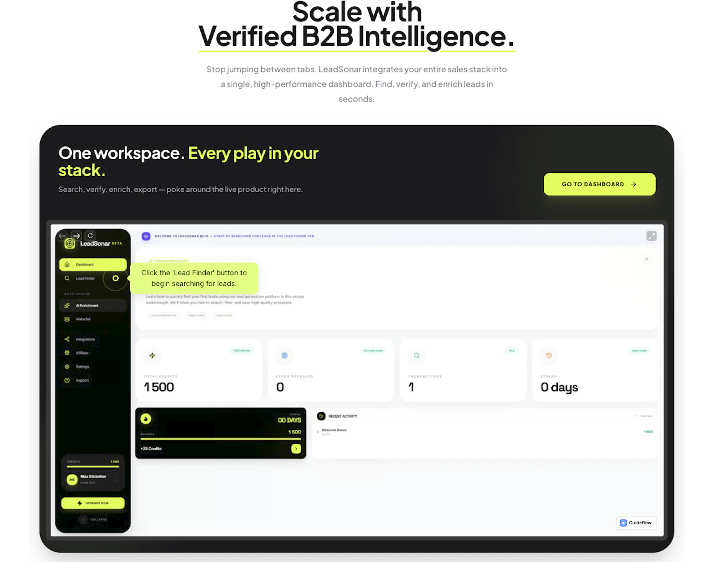728x562 pixels.
Task: Close the onboarding card with X
Action: 647,259
